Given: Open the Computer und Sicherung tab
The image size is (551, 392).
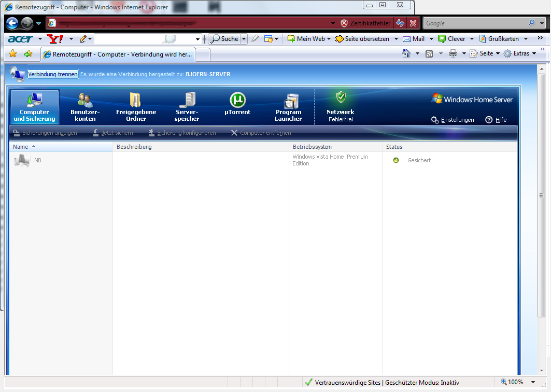Looking at the screenshot, I should [34, 107].
